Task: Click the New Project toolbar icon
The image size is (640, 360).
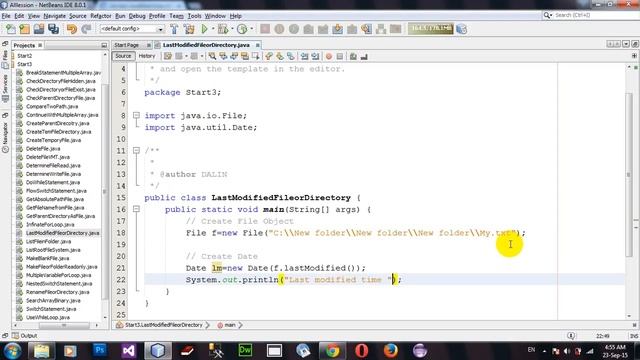Action: pos(24,29)
